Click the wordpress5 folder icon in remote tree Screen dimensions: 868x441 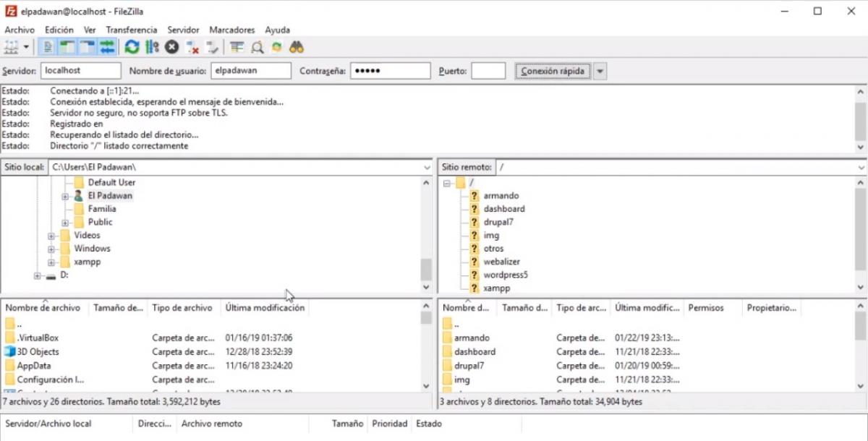coord(475,275)
